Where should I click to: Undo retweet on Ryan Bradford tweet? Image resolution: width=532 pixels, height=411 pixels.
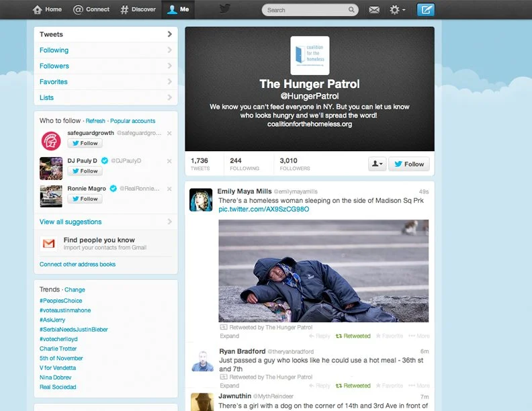tap(353, 385)
